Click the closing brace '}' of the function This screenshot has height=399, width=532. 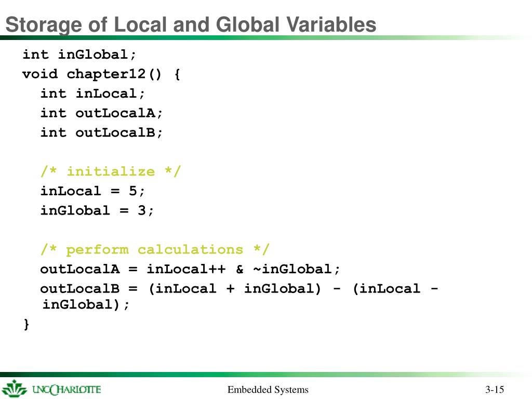[26, 324]
